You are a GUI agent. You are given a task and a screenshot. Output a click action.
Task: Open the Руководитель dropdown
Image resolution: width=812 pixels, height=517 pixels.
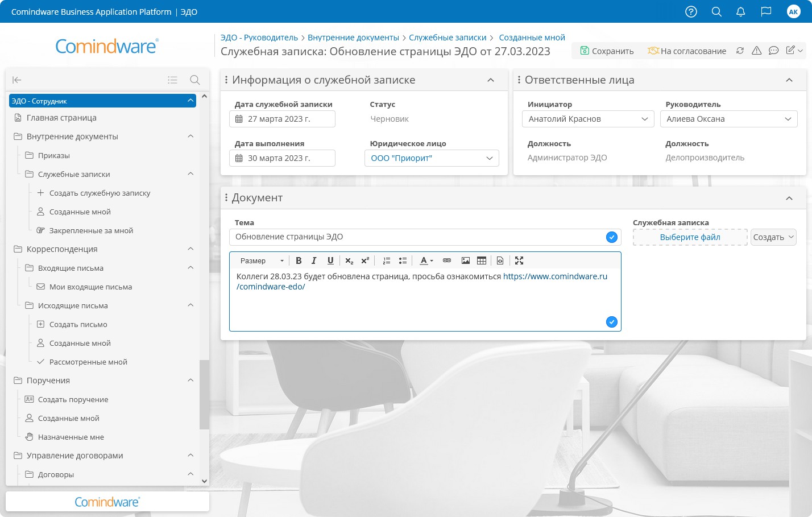tap(728, 119)
